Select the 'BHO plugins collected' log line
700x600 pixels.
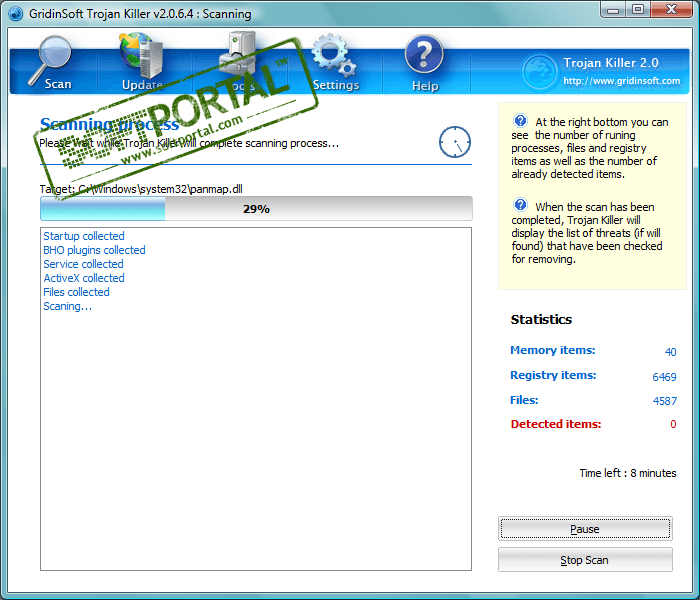pyautogui.click(x=94, y=250)
